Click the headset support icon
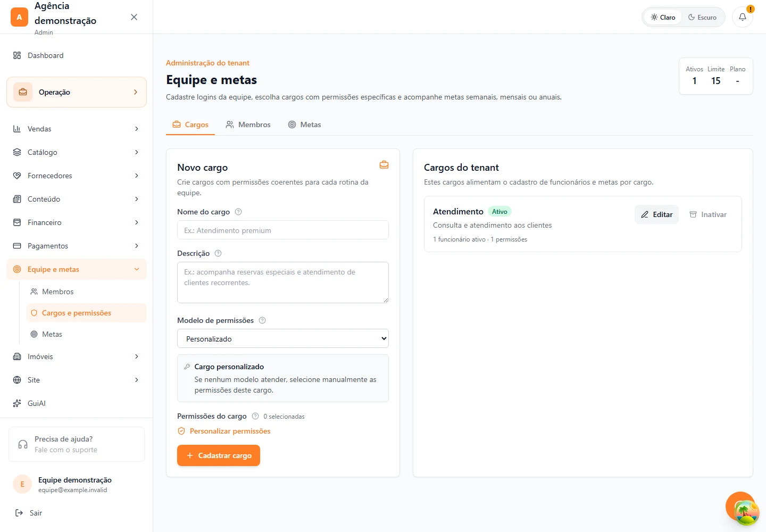Viewport: 766px width, 532px height. tap(23, 444)
